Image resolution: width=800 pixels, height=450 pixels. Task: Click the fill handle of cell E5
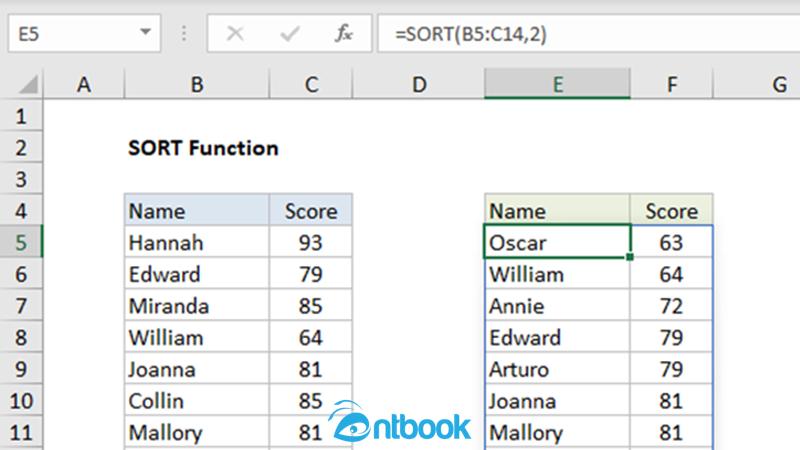630,257
